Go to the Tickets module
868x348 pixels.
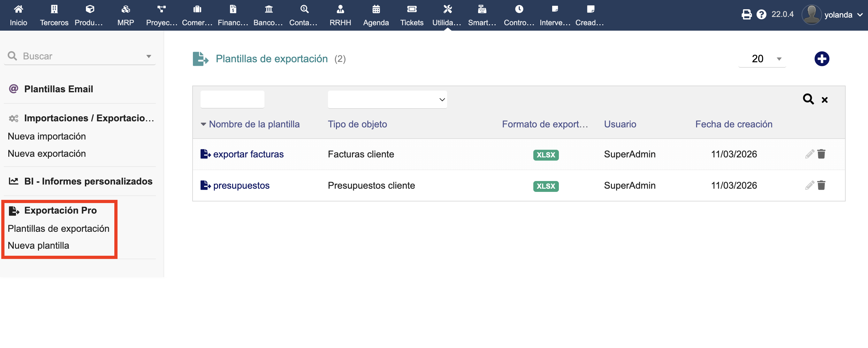[x=411, y=16]
